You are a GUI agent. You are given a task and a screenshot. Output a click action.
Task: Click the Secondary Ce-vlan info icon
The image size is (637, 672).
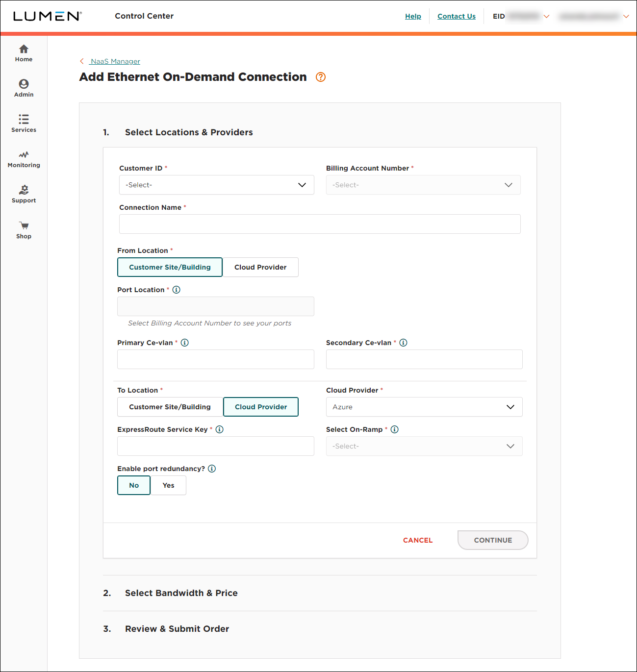point(403,343)
